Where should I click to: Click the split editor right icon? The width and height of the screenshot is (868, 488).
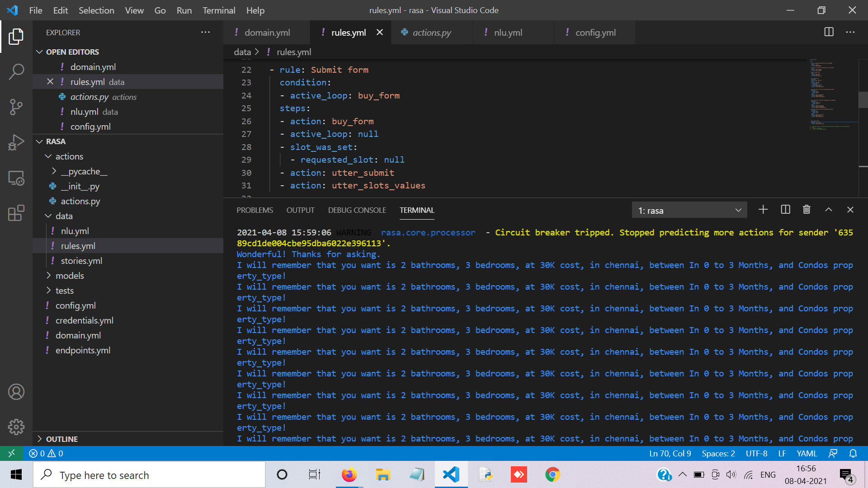pos(829,32)
